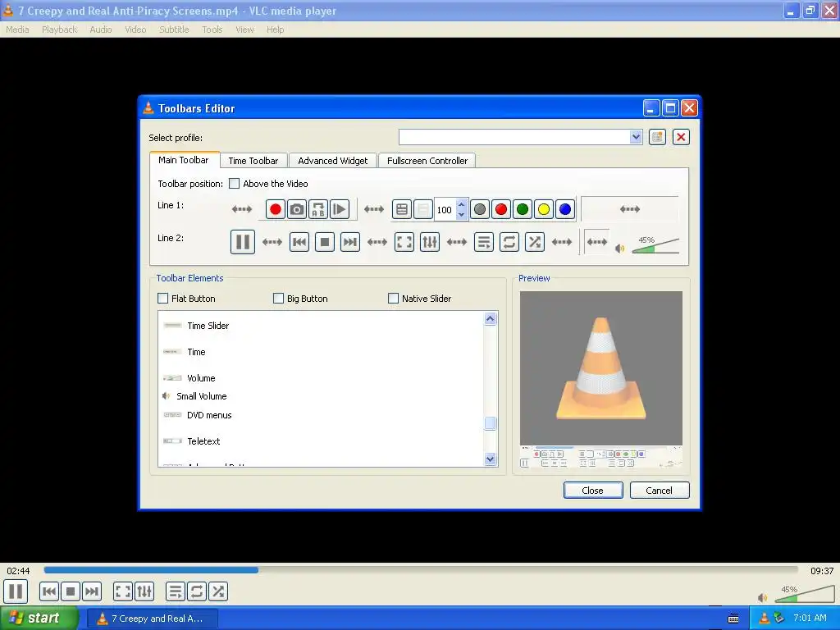Toggle random playback in main player bar

218,591
